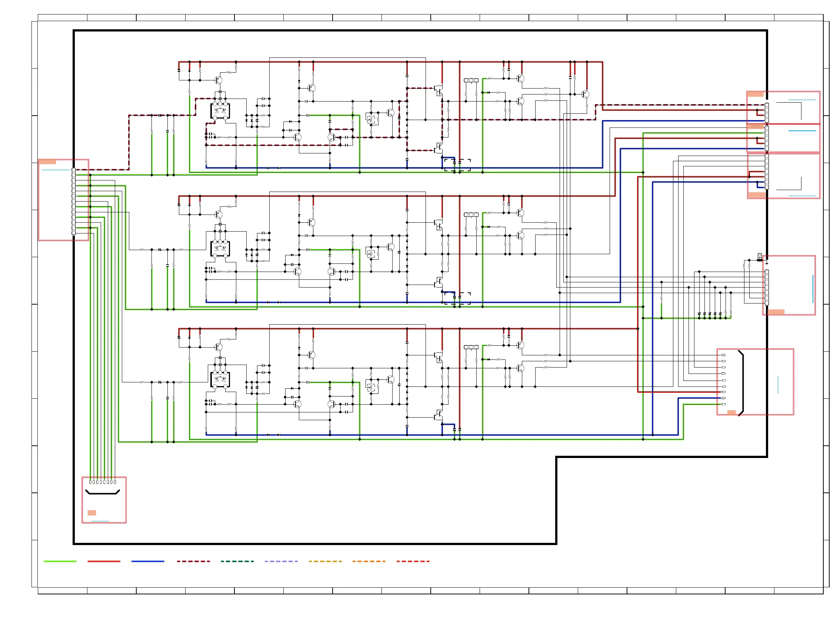
Task: Click the vertical blue line in the right-middle pink box
Action: tap(813, 289)
